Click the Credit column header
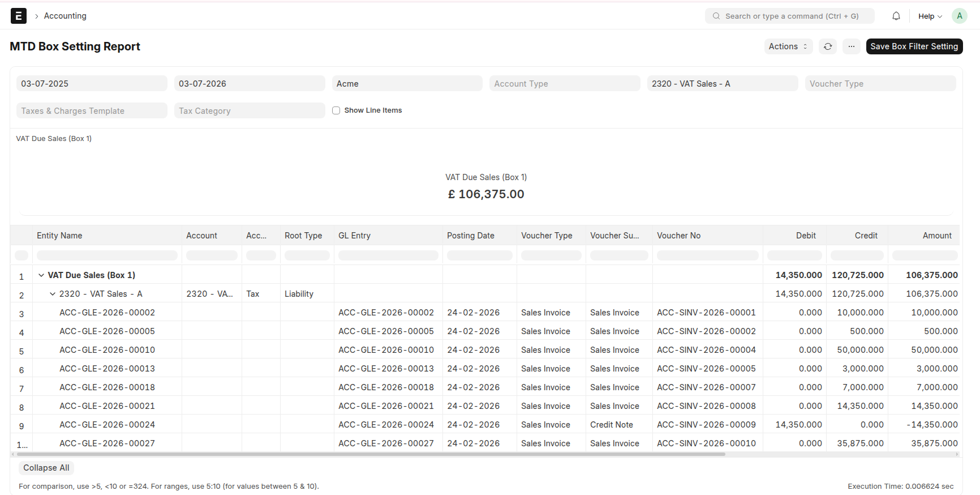The width and height of the screenshot is (980, 495). tap(857, 236)
